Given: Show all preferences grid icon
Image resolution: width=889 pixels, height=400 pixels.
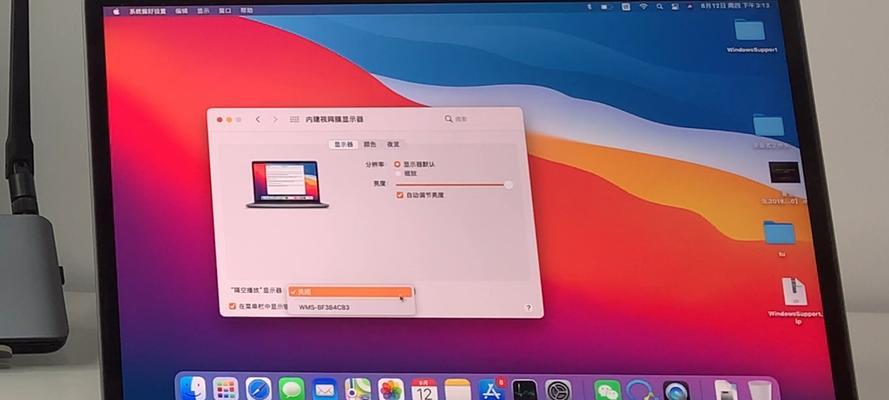Looking at the screenshot, I should pyautogui.click(x=294, y=119).
